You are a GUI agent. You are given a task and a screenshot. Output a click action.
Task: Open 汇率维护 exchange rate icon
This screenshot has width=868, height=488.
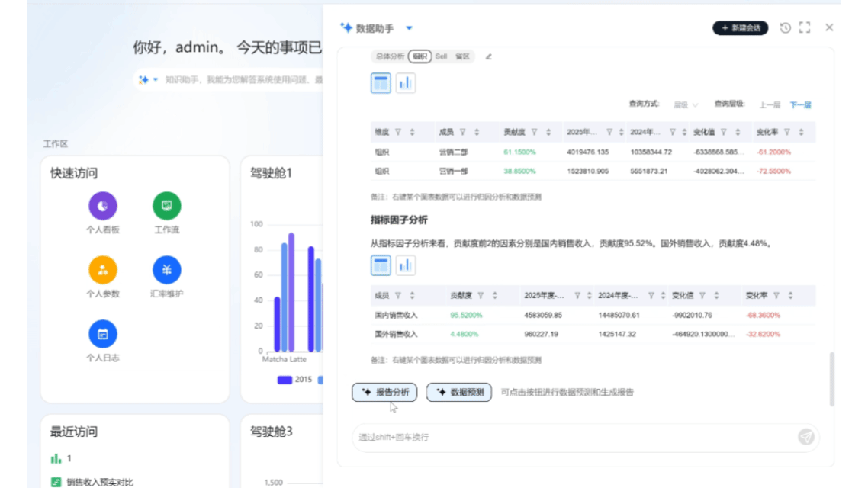[166, 270]
